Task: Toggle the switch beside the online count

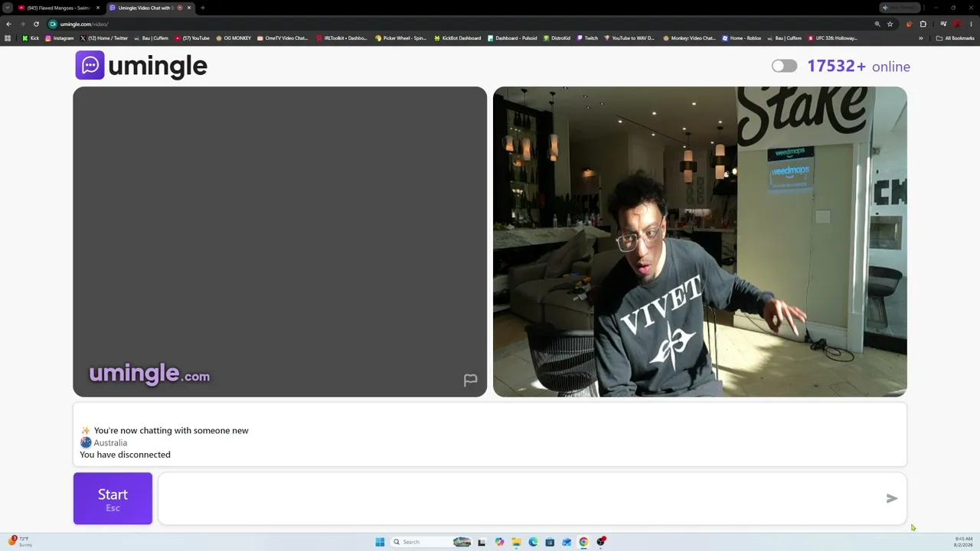Action: 784,66
